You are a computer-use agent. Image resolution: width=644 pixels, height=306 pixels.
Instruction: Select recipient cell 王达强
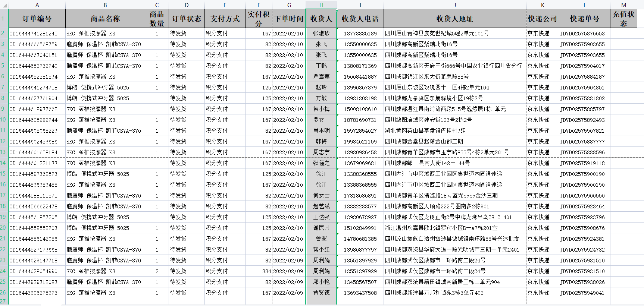click(x=321, y=217)
